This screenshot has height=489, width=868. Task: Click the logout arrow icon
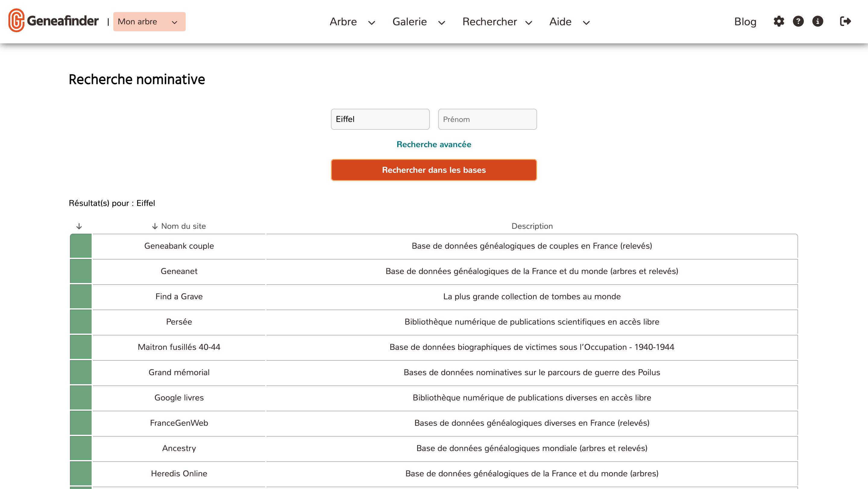[845, 21]
